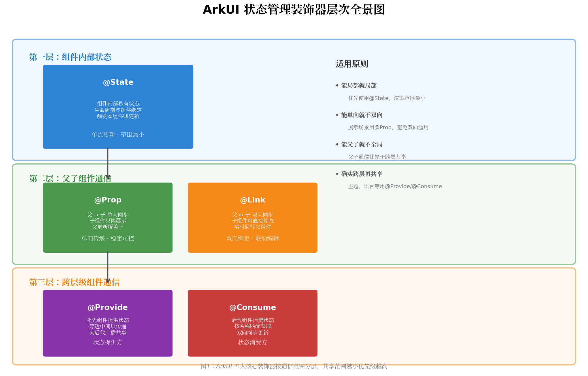
Task: Click the text "主题、语言等用@Provide/@Consume"
Action: click(x=395, y=186)
